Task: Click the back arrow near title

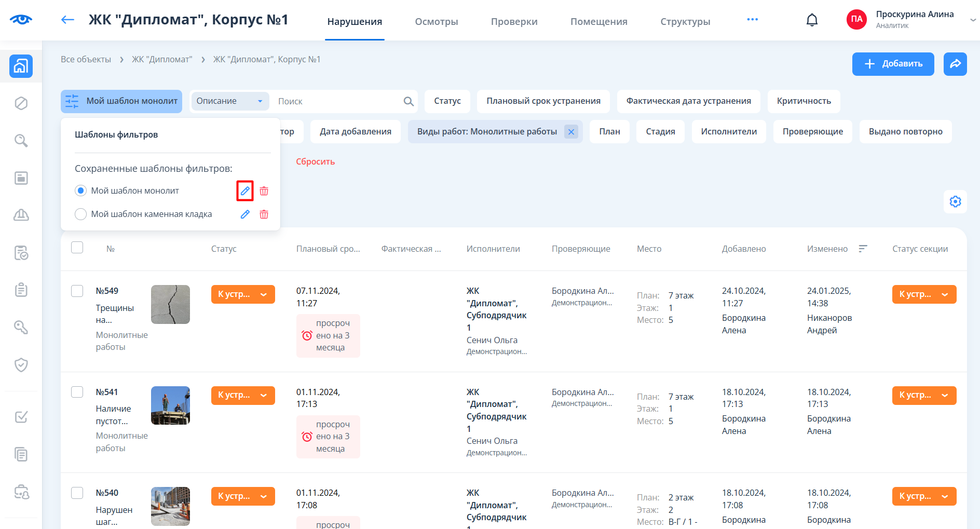Action: point(67,20)
